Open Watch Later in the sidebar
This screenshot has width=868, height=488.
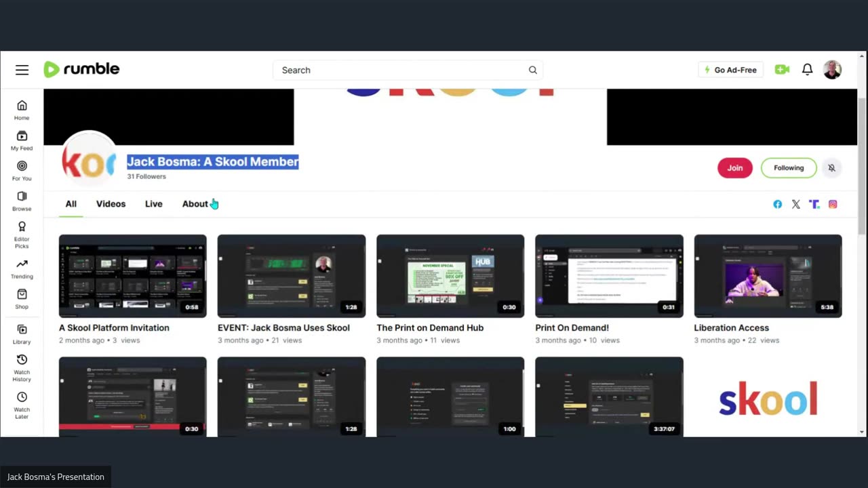click(22, 405)
